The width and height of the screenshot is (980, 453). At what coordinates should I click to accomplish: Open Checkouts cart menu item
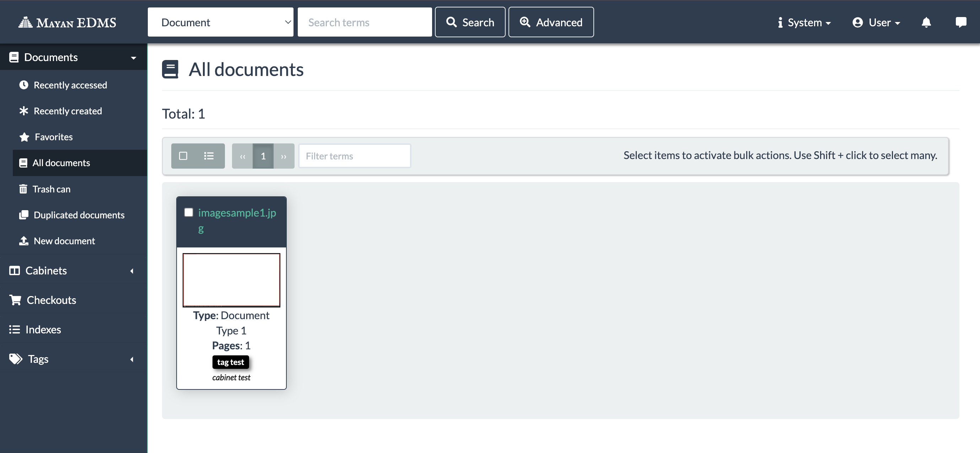tap(51, 300)
